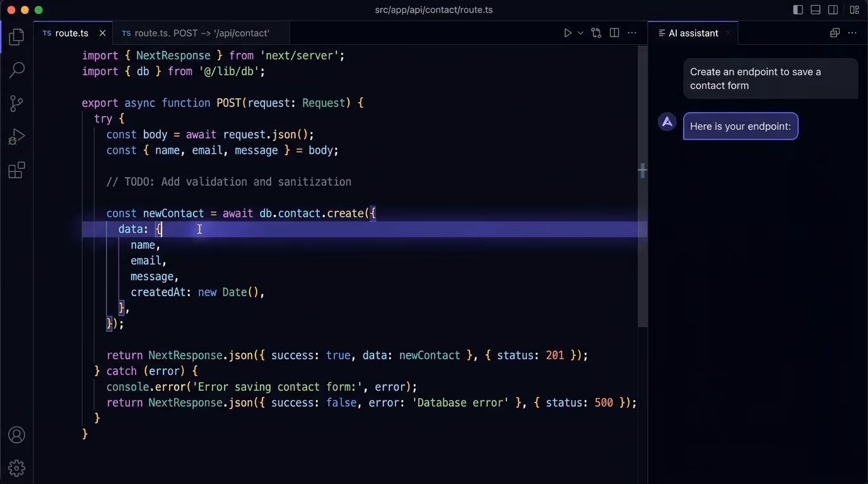Run the current file with play icon
The height and width of the screenshot is (484, 868).
[568, 33]
